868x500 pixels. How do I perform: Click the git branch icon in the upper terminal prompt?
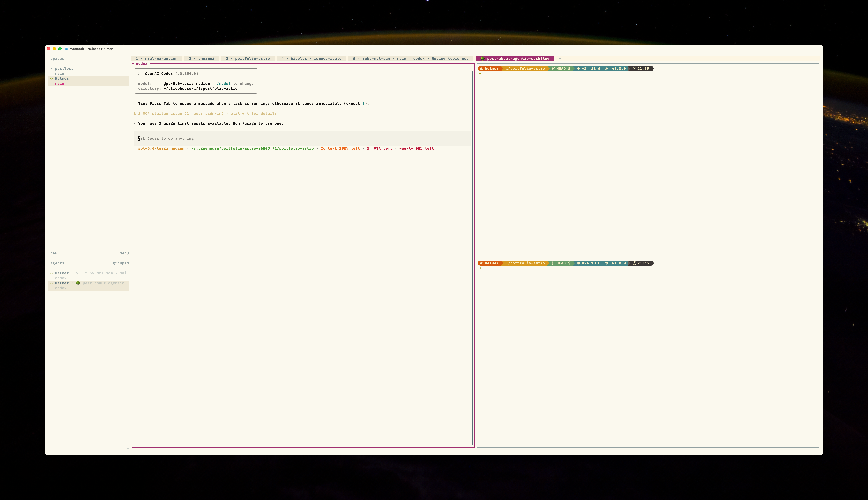(553, 69)
